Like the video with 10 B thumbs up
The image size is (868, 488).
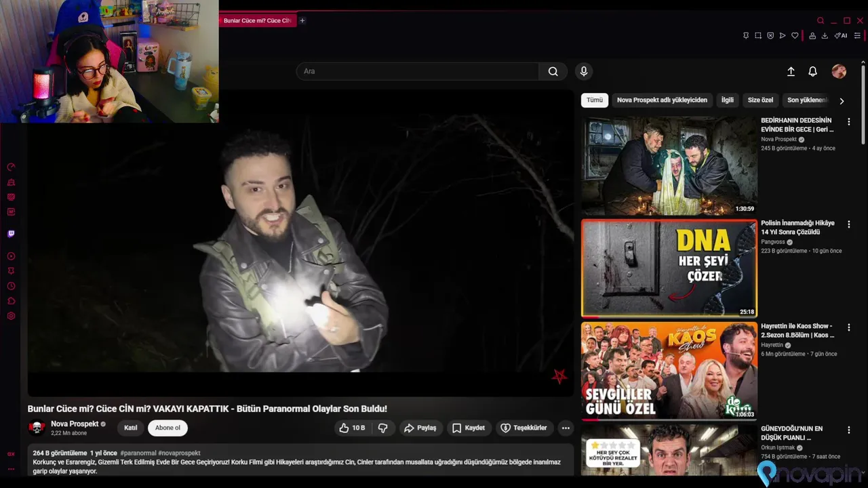click(353, 428)
